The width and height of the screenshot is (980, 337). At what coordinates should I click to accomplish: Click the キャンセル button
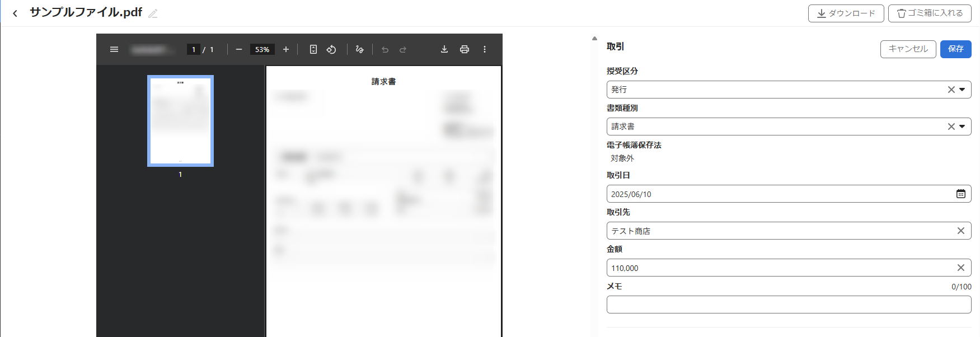pos(908,49)
